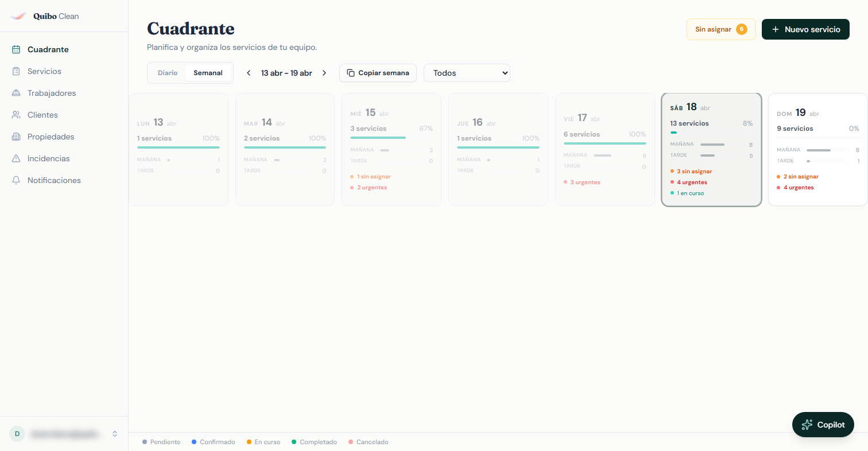This screenshot has width=868, height=451.
Task: Click the Notificaciones bell icon
Action: (x=16, y=180)
